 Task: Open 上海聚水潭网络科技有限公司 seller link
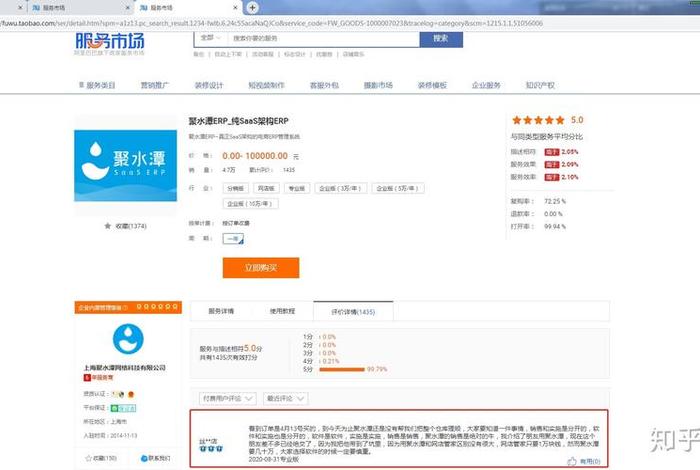pos(125,368)
